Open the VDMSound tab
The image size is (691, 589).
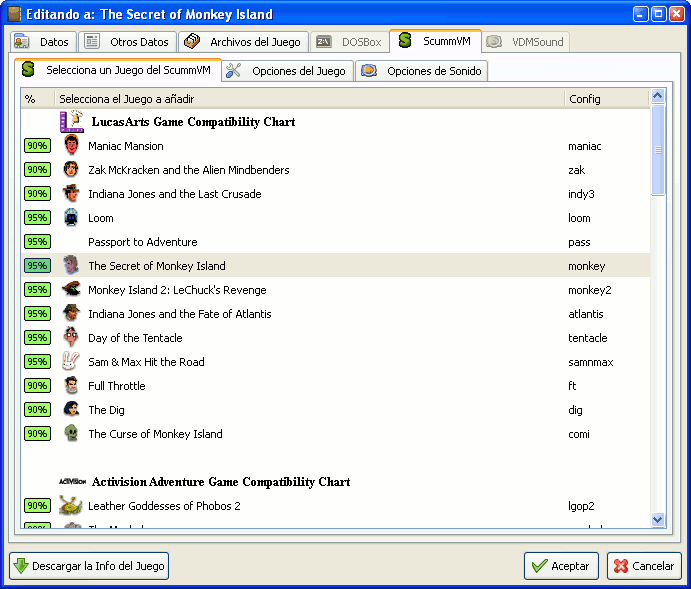[x=525, y=42]
